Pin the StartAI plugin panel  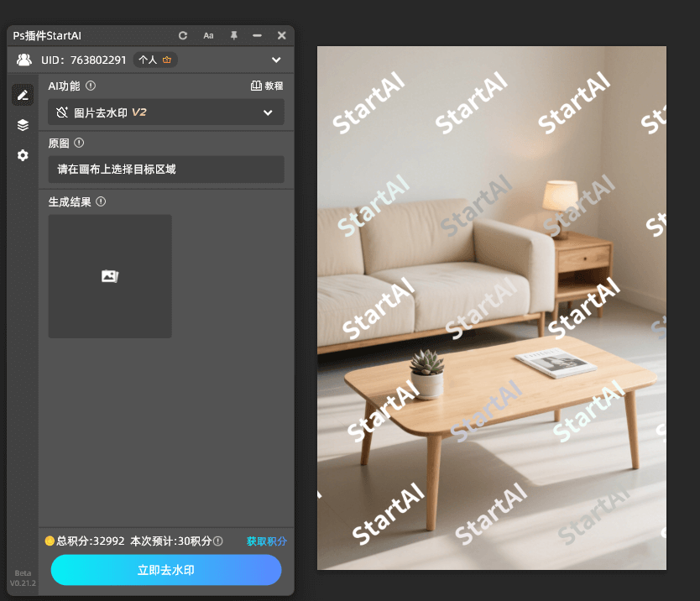tap(233, 35)
